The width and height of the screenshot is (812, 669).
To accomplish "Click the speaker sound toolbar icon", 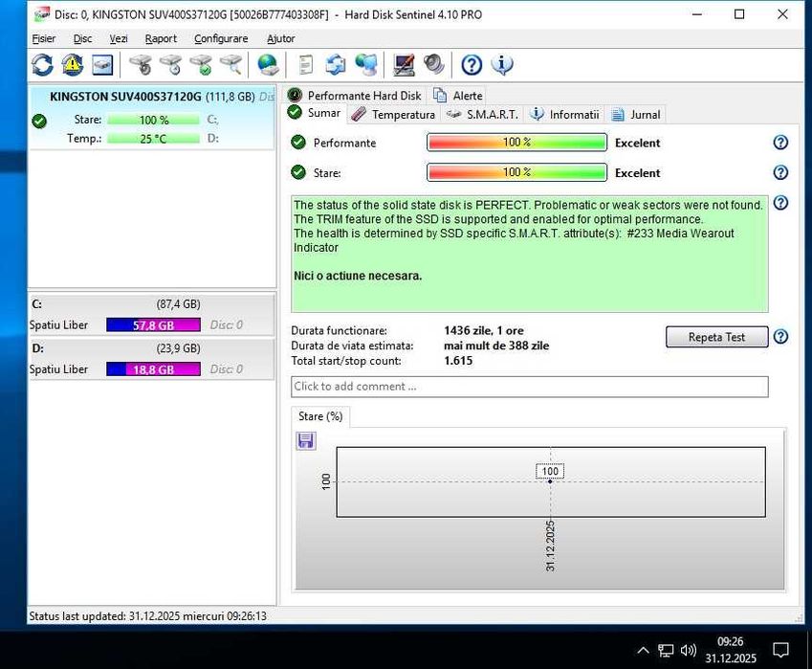I will click(434, 65).
